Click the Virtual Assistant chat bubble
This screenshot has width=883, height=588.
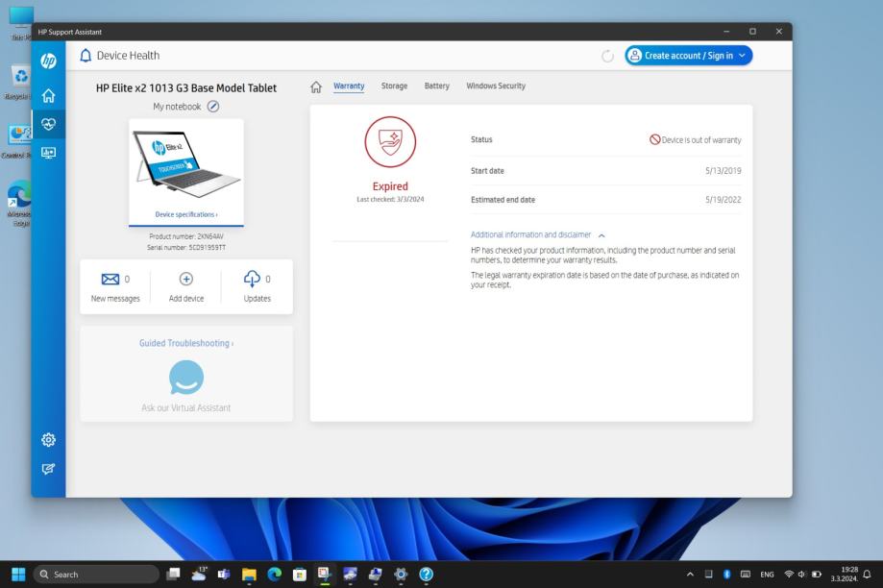coord(186,378)
